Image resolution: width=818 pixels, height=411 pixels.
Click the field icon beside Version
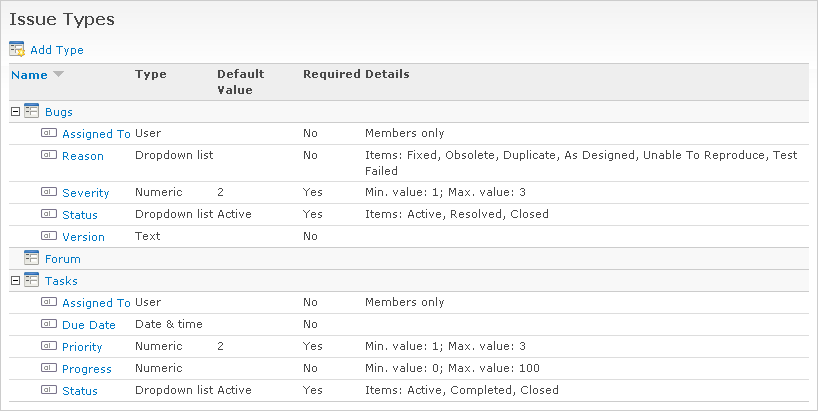[x=49, y=236]
